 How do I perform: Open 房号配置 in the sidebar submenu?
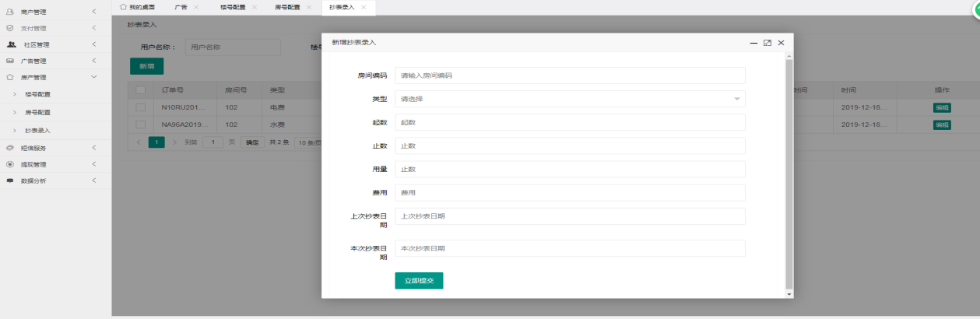[37, 113]
